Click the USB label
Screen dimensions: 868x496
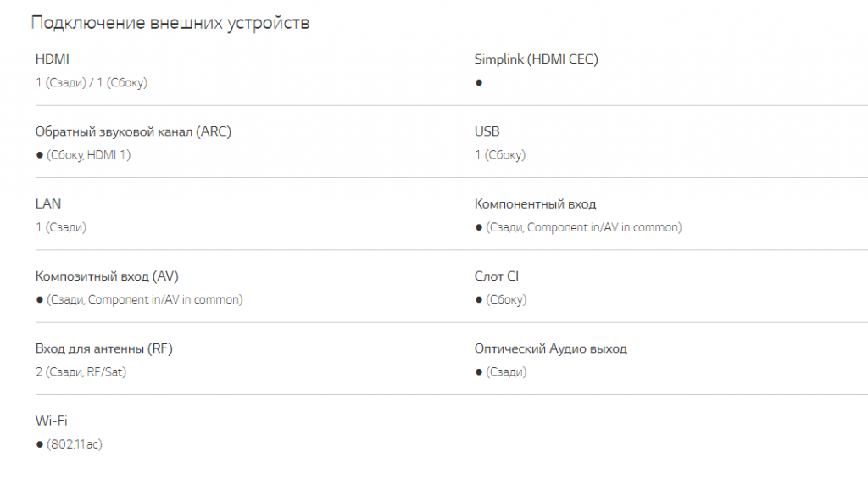point(487,131)
